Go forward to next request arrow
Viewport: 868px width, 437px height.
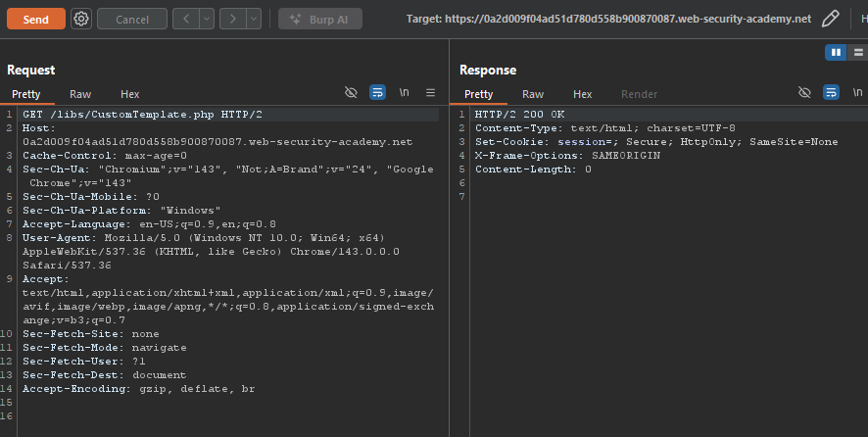(x=232, y=19)
